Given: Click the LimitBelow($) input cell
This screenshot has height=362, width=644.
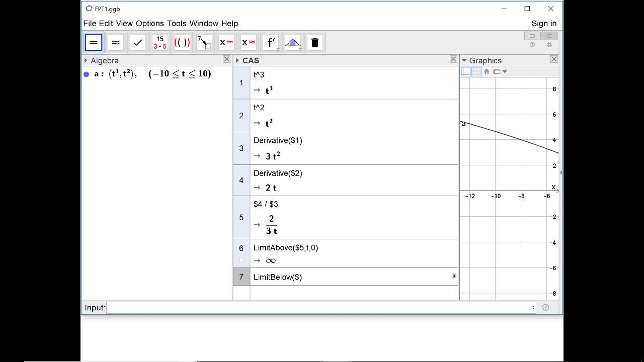Looking at the screenshot, I should (x=354, y=277).
